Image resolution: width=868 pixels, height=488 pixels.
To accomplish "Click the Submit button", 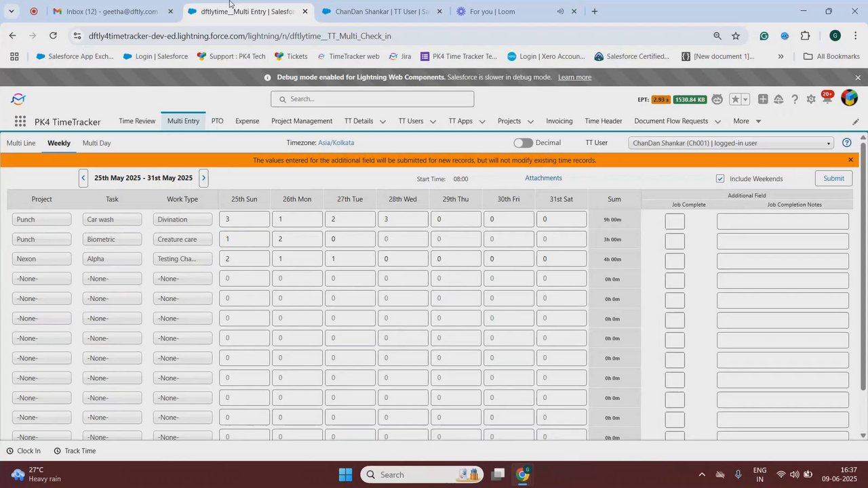I will 833,178.
